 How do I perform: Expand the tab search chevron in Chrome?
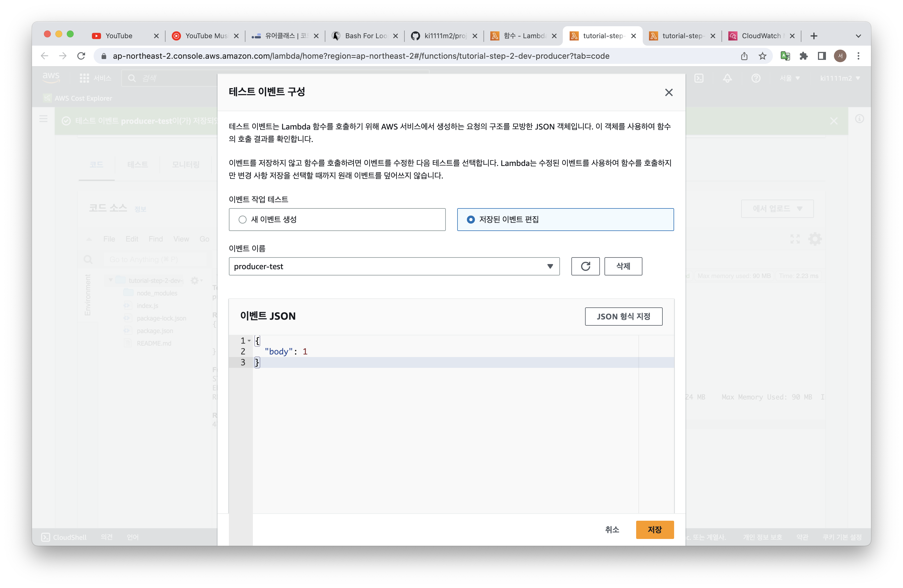pyautogui.click(x=858, y=36)
